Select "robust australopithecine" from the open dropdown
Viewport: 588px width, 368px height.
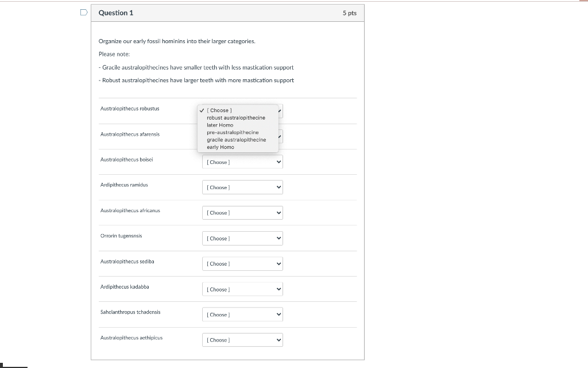tap(235, 117)
